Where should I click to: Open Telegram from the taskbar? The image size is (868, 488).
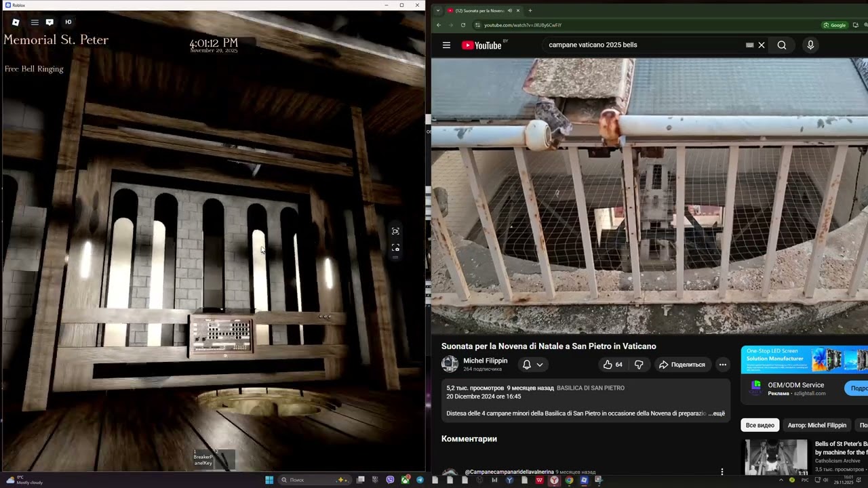(x=420, y=480)
